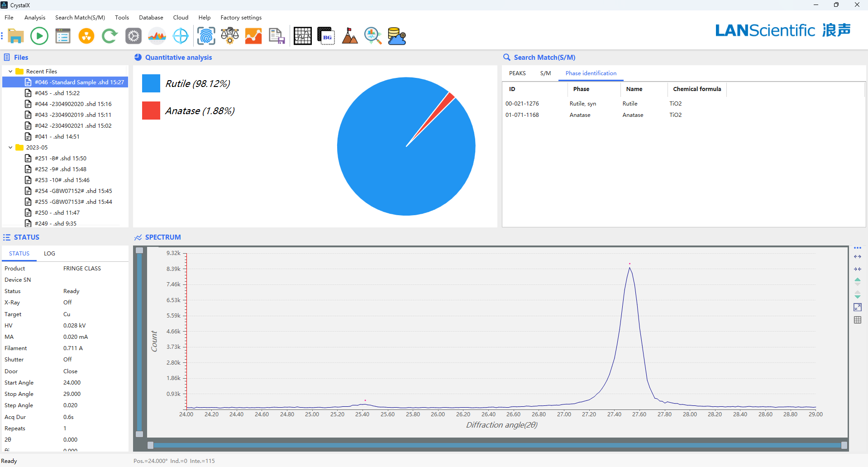Collapse the 2023-05 folder

point(10,148)
